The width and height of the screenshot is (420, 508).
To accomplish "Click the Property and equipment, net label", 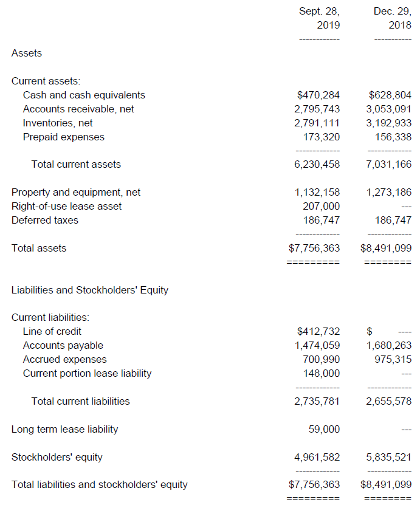I will (76, 192).
